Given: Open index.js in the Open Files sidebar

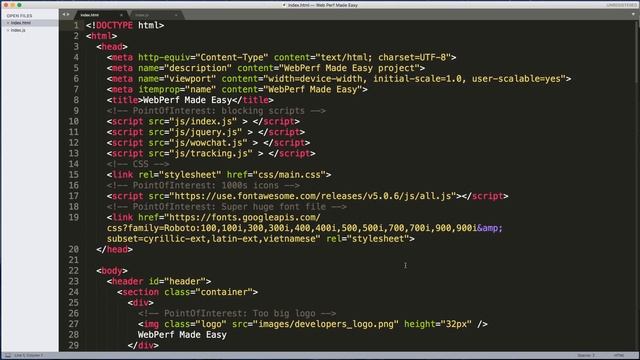Looking at the screenshot, I should pyautogui.click(x=18, y=30).
